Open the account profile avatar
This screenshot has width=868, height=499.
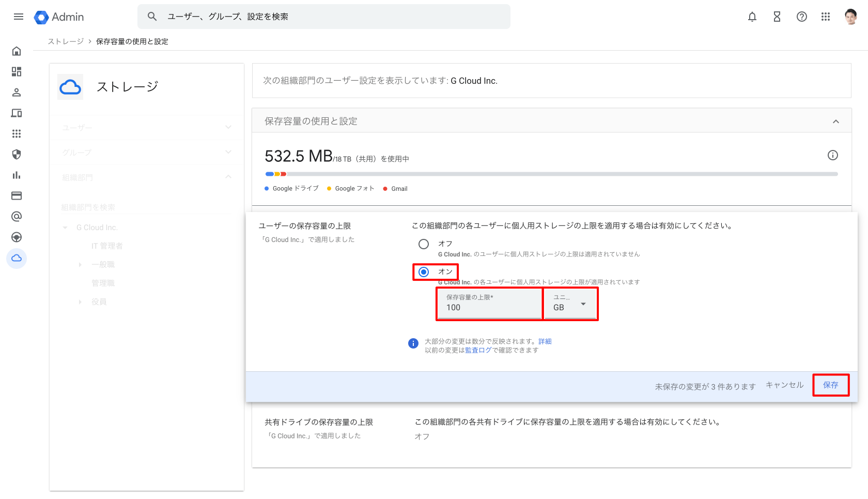(x=851, y=17)
